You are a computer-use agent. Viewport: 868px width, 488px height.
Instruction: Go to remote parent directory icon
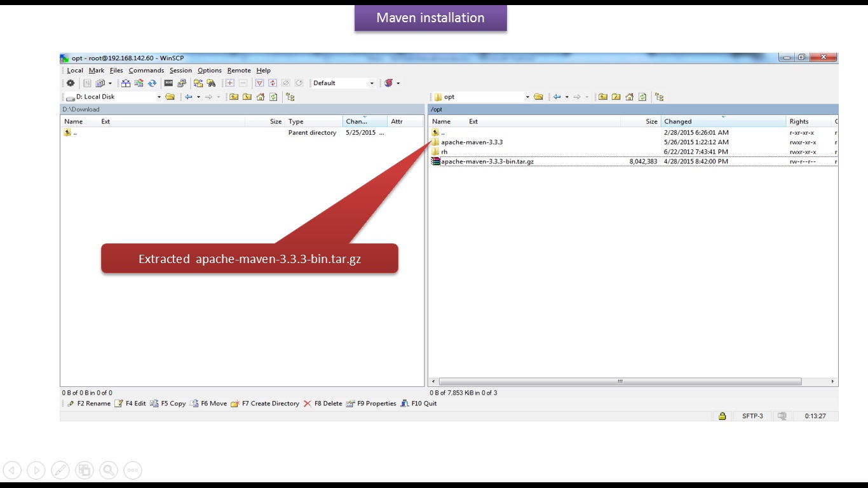(x=602, y=97)
